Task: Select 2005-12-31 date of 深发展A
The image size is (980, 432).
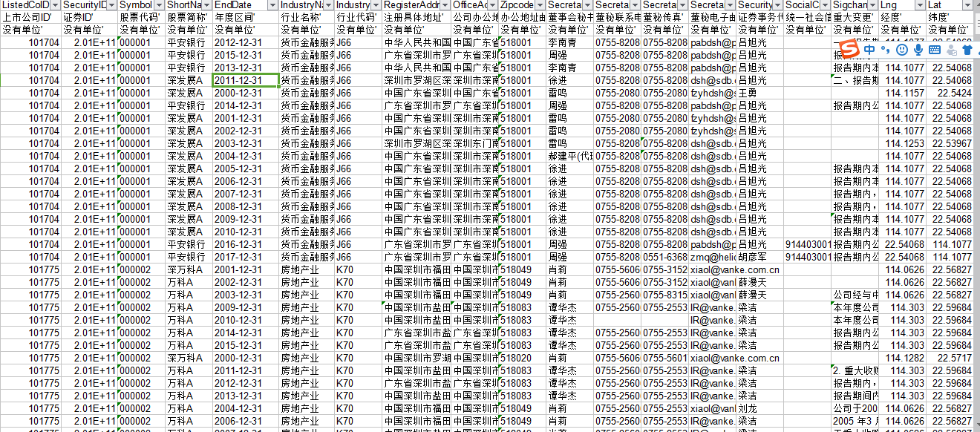Action: [x=246, y=168]
